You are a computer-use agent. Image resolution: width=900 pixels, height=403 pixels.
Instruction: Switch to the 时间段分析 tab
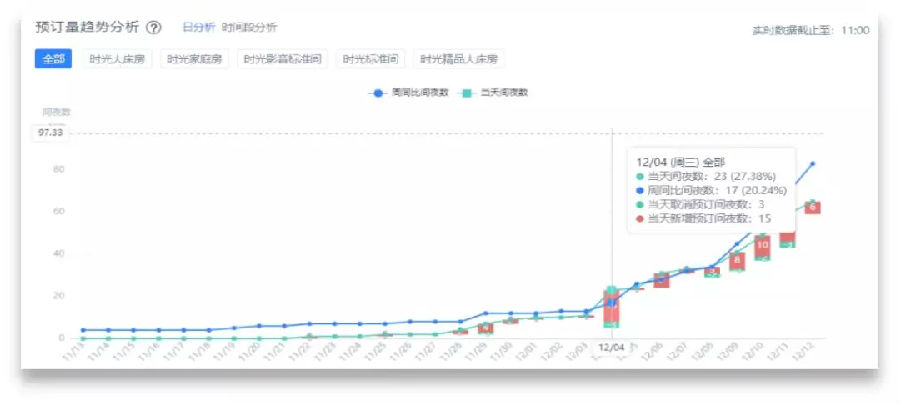(x=249, y=28)
